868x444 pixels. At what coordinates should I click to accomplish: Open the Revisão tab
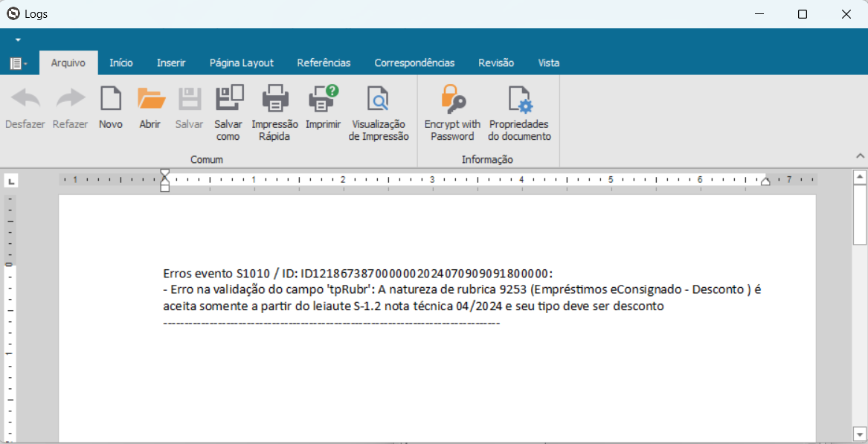point(496,63)
